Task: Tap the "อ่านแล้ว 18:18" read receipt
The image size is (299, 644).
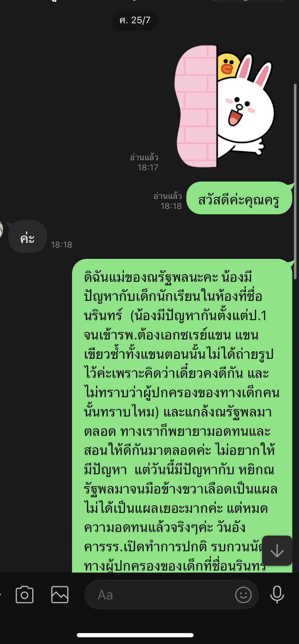Action: 168,201
